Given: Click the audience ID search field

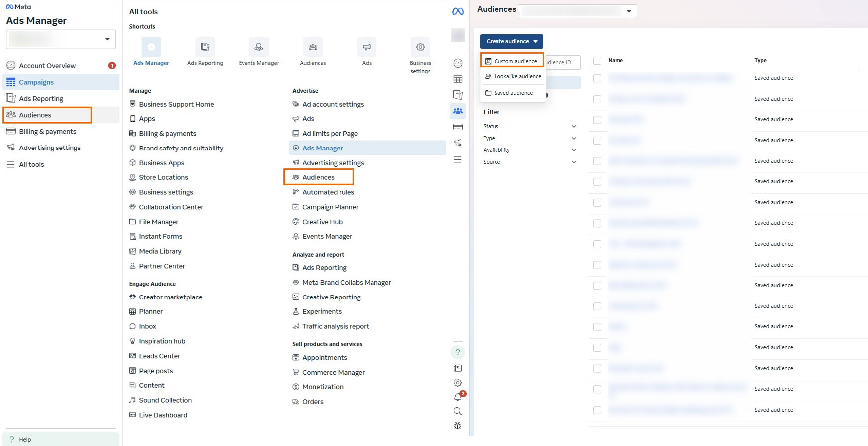Looking at the screenshot, I should pos(563,62).
